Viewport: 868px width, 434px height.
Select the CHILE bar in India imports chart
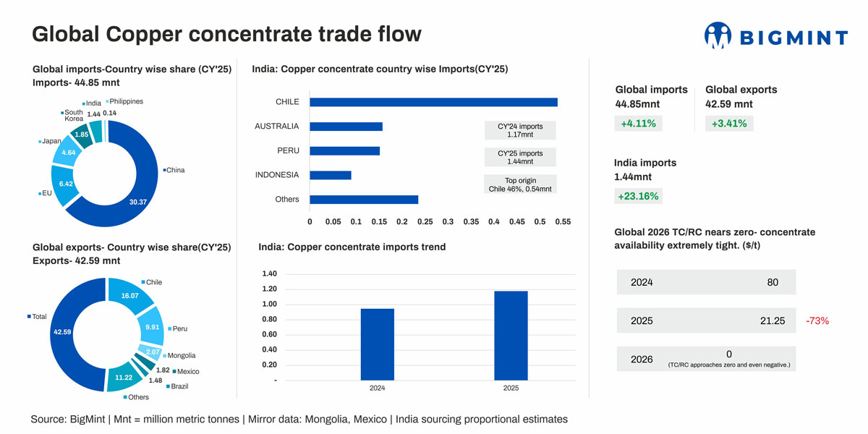[433, 102]
